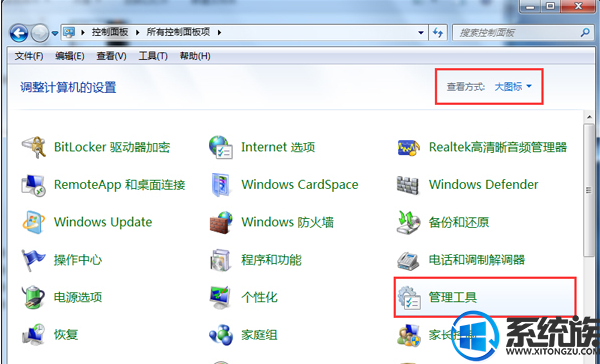The height and width of the screenshot is (364, 600).
Task: Click the 电源选项 link text
Action: click(x=78, y=297)
